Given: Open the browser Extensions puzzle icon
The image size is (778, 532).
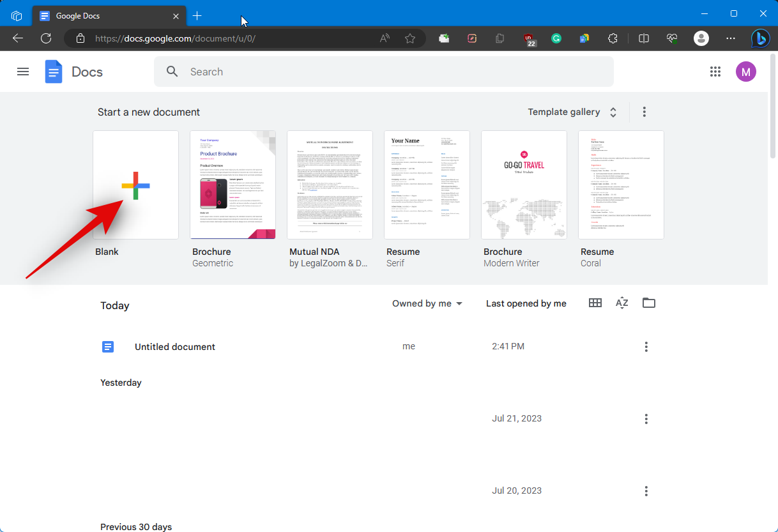Looking at the screenshot, I should click(613, 38).
